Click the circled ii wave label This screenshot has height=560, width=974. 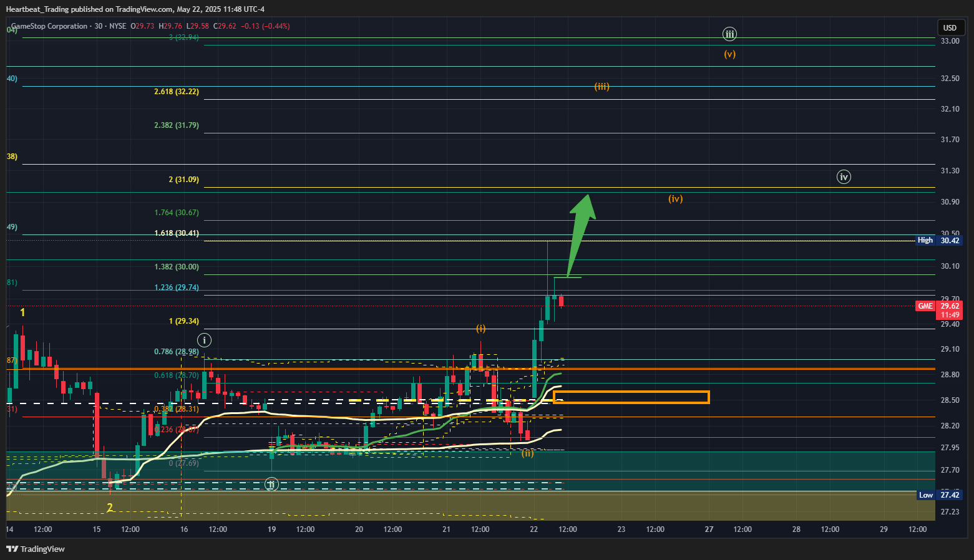click(x=271, y=484)
